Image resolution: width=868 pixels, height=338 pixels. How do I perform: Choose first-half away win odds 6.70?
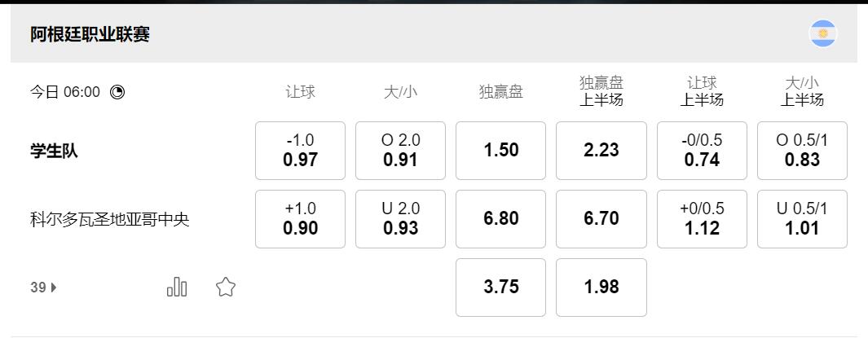coord(601,219)
